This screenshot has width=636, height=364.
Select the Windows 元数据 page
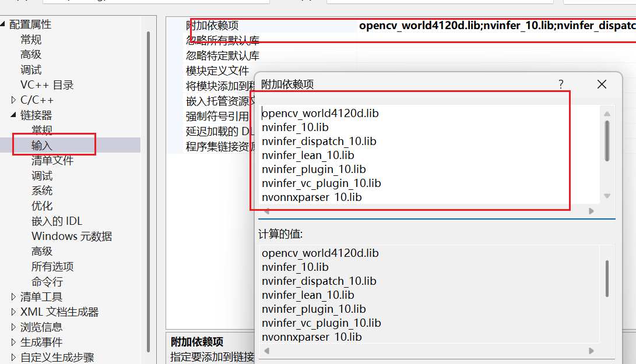tap(71, 236)
